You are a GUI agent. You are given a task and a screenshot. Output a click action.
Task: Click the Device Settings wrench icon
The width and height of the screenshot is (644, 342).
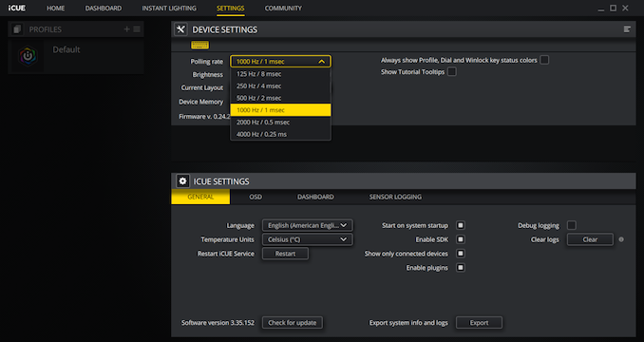coord(180,29)
